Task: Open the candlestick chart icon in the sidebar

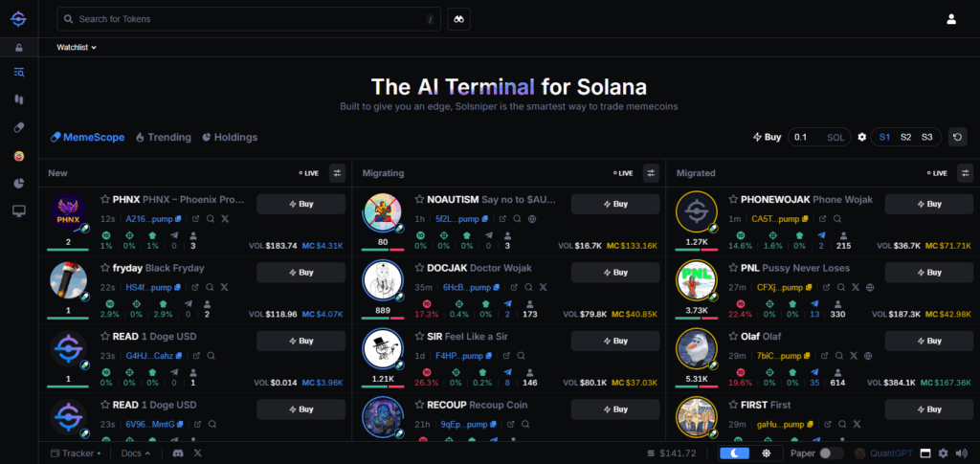Action: click(x=19, y=99)
